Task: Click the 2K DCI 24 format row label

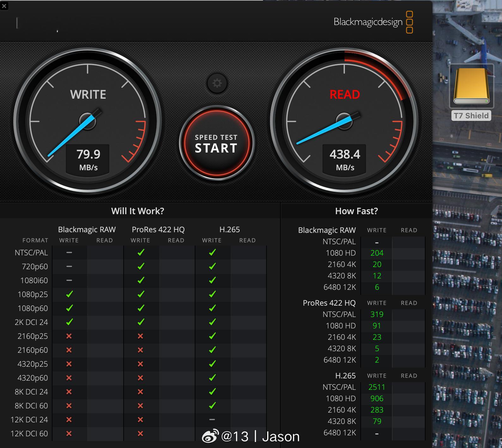Action: click(x=31, y=322)
